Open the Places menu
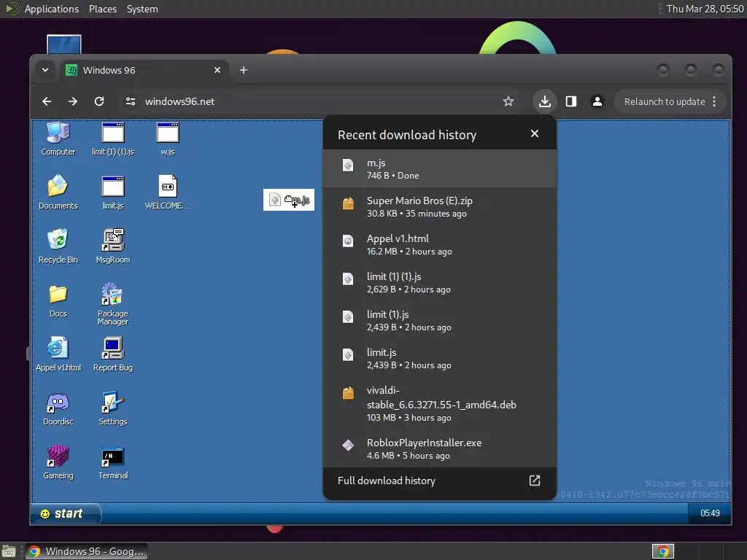The height and width of the screenshot is (560, 747). tap(102, 9)
